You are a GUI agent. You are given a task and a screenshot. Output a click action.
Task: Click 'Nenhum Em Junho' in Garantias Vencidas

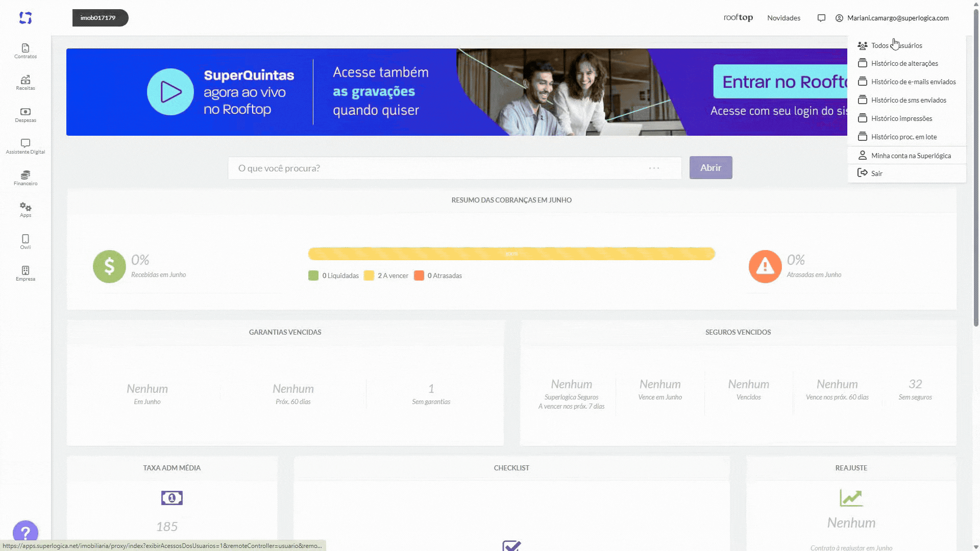[147, 394]
